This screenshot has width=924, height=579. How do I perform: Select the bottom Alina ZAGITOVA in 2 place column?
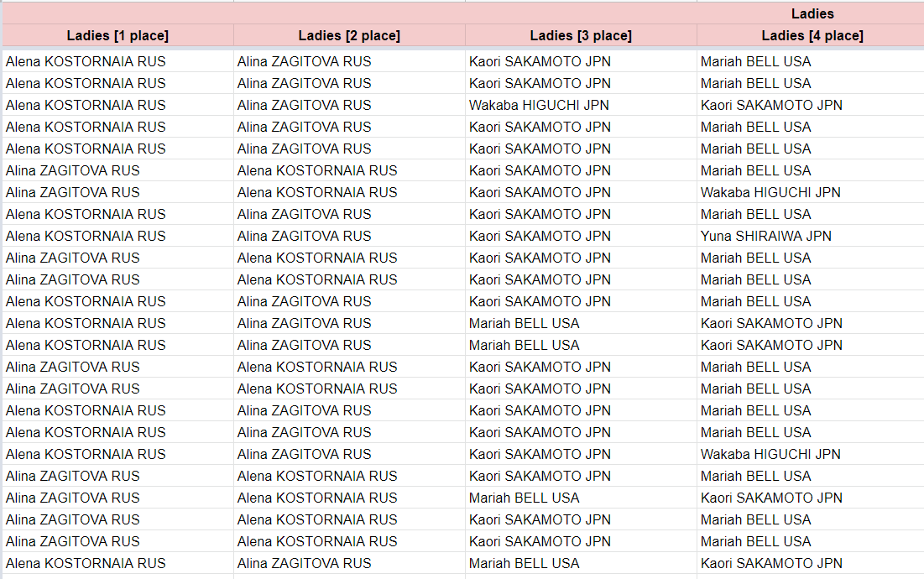pos(304,563)
